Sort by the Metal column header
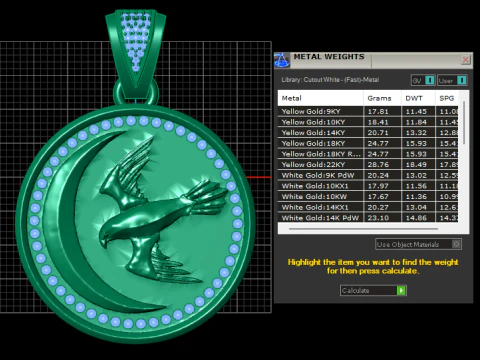This screenshot has height=360, width=480. pyautogui.click(x=320, y=98)
